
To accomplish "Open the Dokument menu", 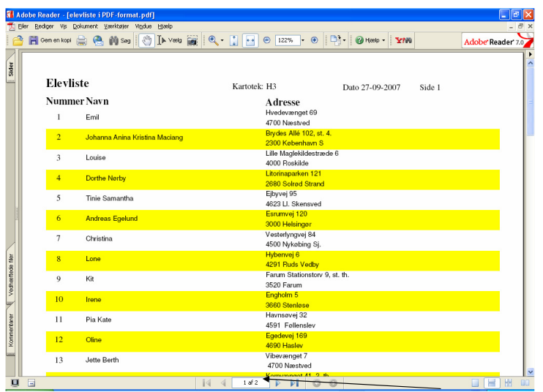I will point(85,26).
